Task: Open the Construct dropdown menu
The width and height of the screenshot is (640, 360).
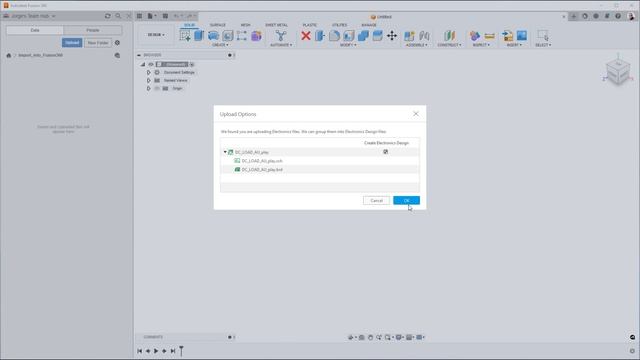Action: click(x=449, y=45)
